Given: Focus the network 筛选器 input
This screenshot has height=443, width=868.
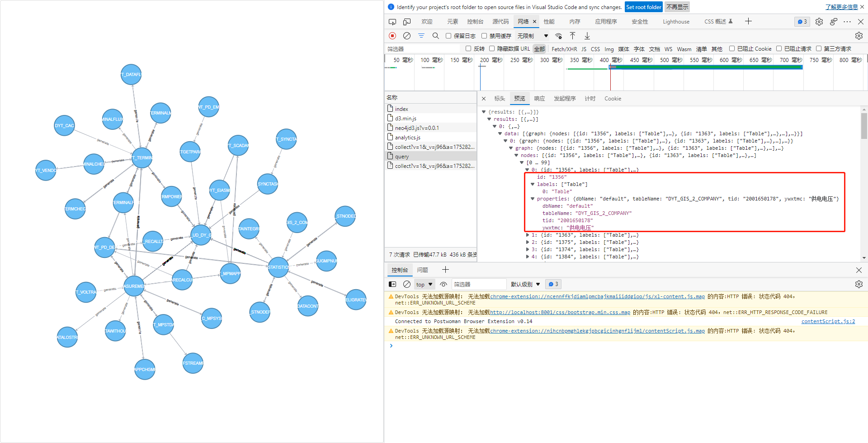Looking at the screenshot, I should pos(423,49).
